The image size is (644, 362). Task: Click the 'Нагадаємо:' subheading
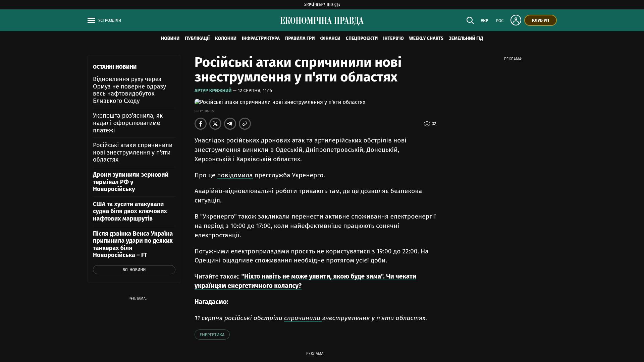point(211,302)
